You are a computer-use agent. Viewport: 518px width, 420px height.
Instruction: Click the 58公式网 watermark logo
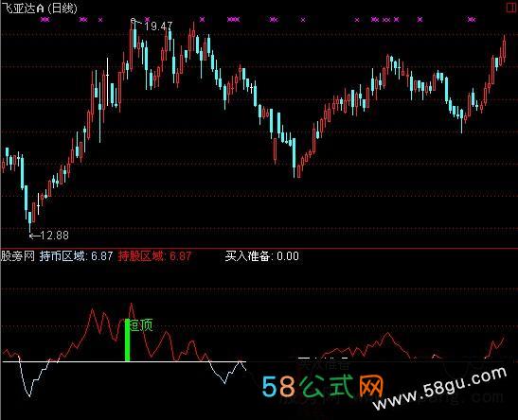[323, 386]
